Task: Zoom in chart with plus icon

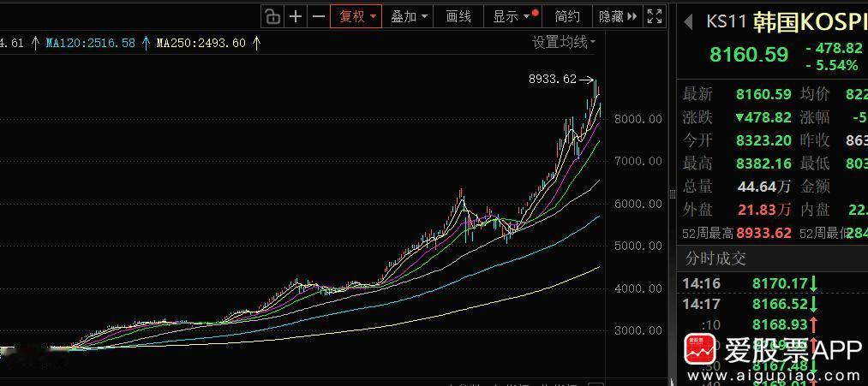Action: click(x=296, y=16)
